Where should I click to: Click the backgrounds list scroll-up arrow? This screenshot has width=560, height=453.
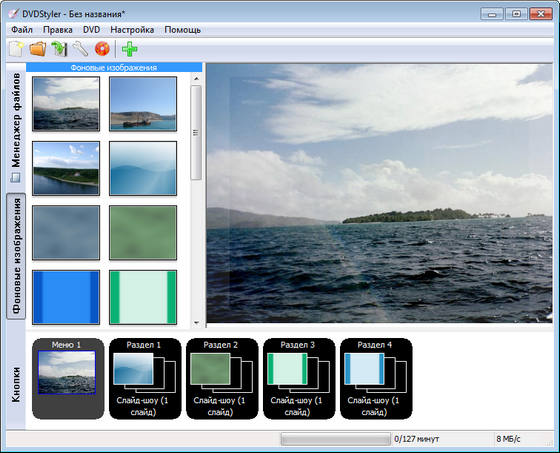click(196, 78)
